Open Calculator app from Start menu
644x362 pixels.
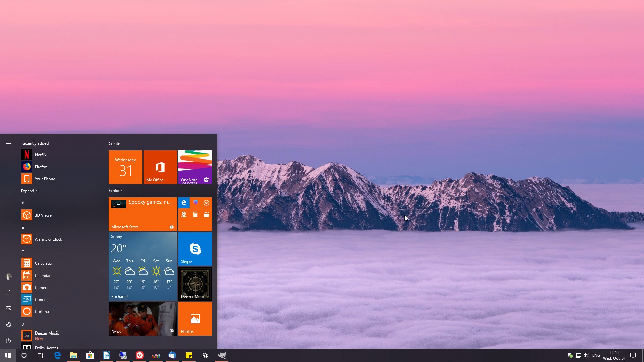(x=43, y=263)
